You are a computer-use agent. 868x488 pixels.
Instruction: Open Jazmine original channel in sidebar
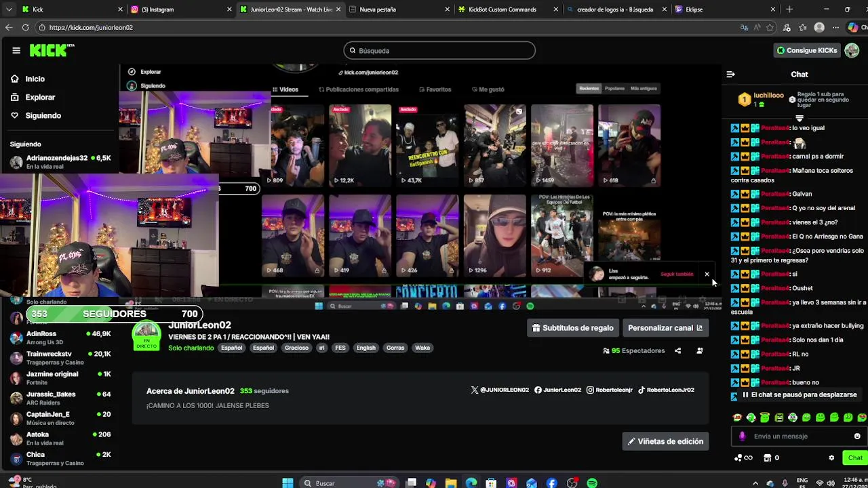click(x=60, y=378)
